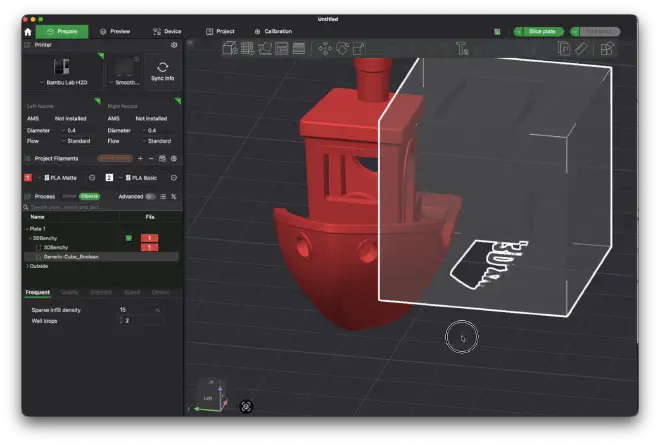Open PLA Basic filament dropdown
Image resolution: width=660 pixels, height=445 pixels.
click(x=142, y=178)
